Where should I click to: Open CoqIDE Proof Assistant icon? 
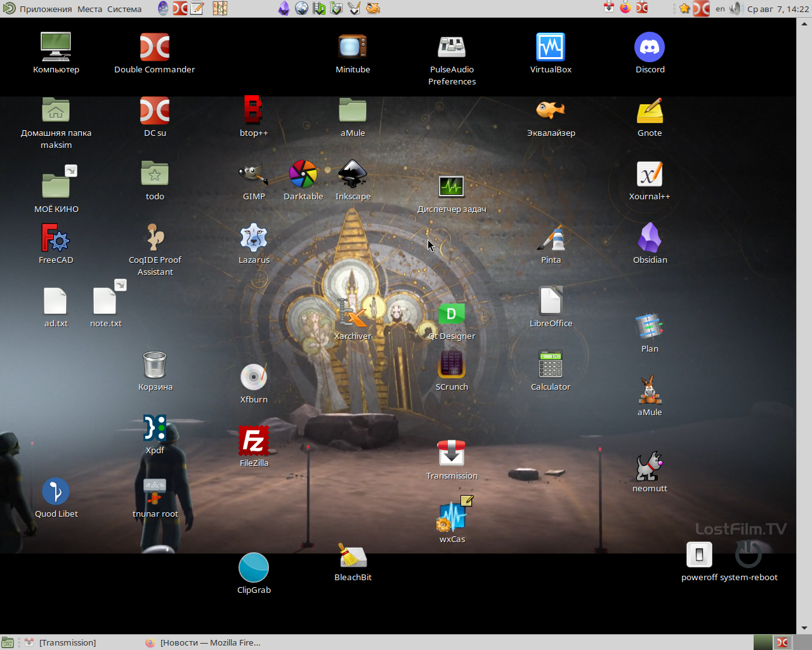pos(155,238)
